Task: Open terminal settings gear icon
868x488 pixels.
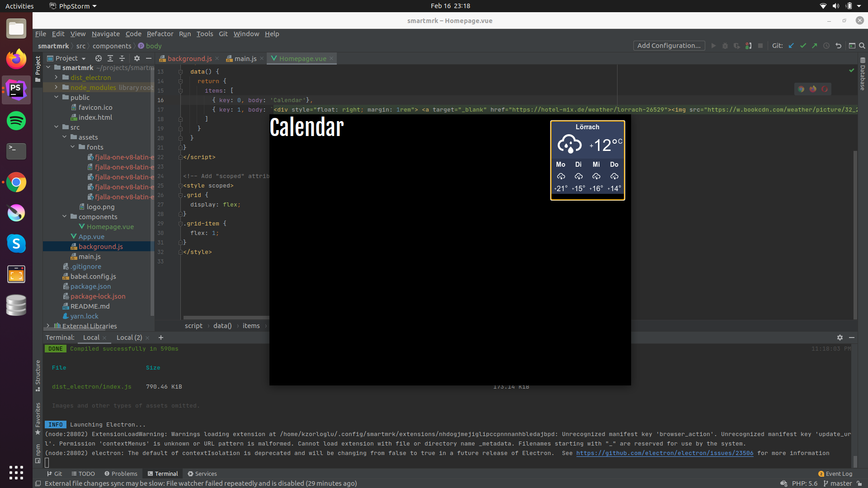Action: click(840, 338)
